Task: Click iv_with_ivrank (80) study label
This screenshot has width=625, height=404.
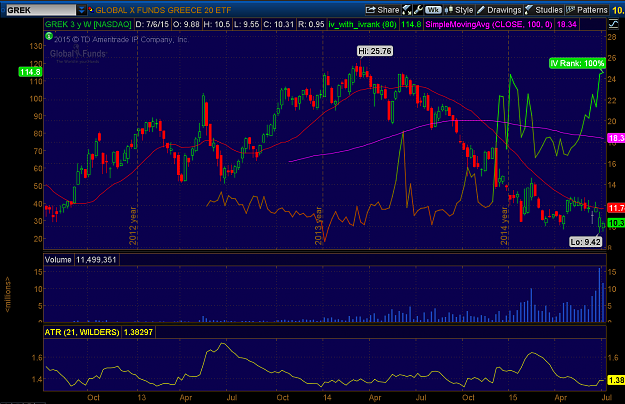Action: (x=362, y=24)
